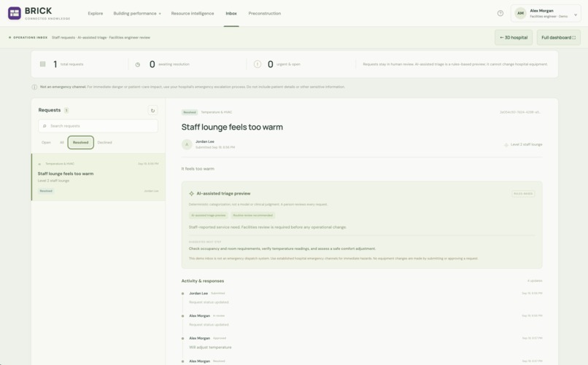Click the RULES-BASED badge
588x365 pixels.
(523, 194)
